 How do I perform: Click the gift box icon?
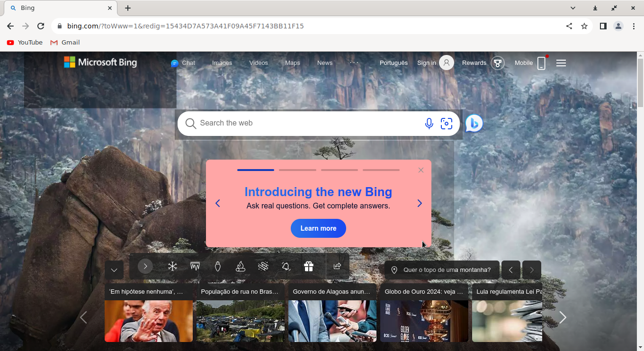pyautogui.click(x=309, y=266)
